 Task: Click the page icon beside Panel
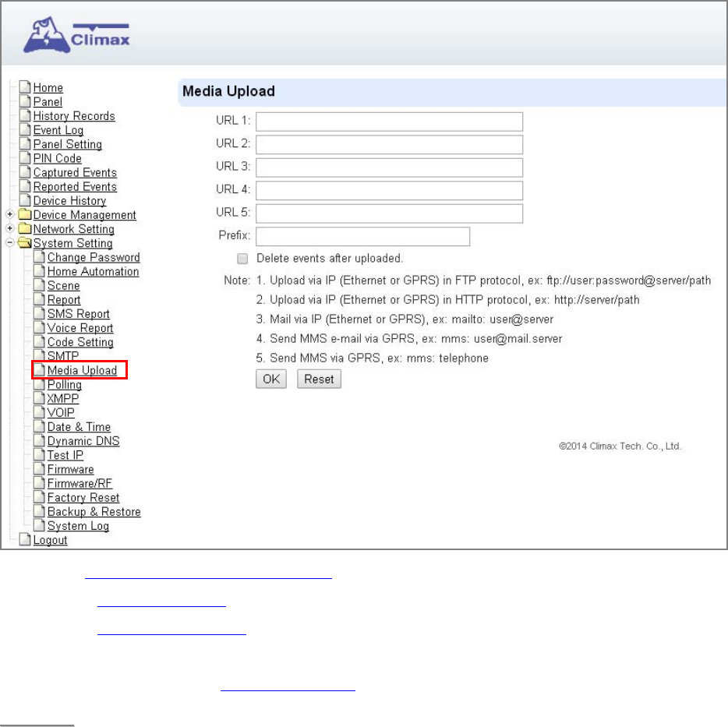point(25,101)
